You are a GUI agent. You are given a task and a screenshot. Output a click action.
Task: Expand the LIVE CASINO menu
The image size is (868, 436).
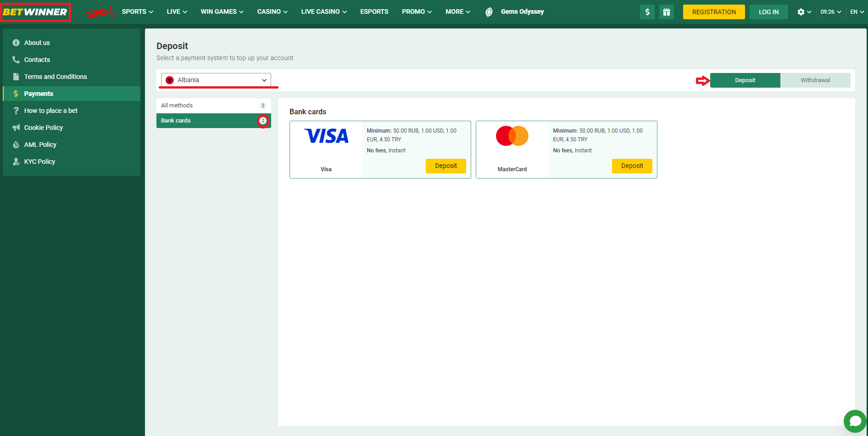pyautogui.click(x=324, y=12)
